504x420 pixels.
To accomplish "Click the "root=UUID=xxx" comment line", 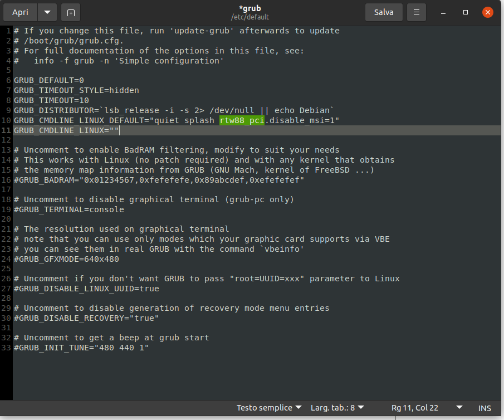I will 207,279.
